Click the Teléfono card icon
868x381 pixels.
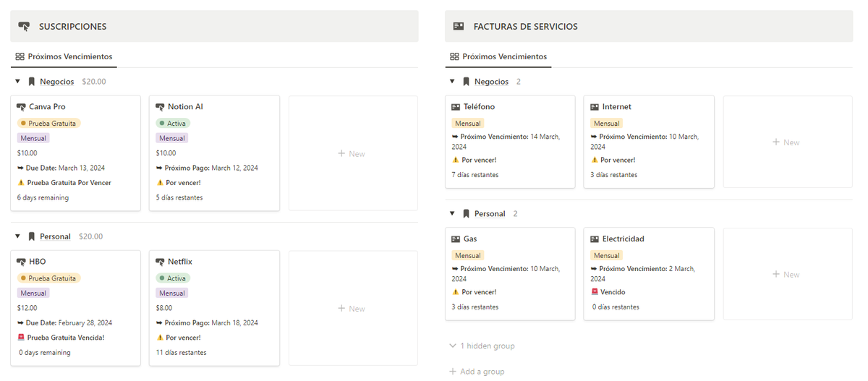point(456,107)
